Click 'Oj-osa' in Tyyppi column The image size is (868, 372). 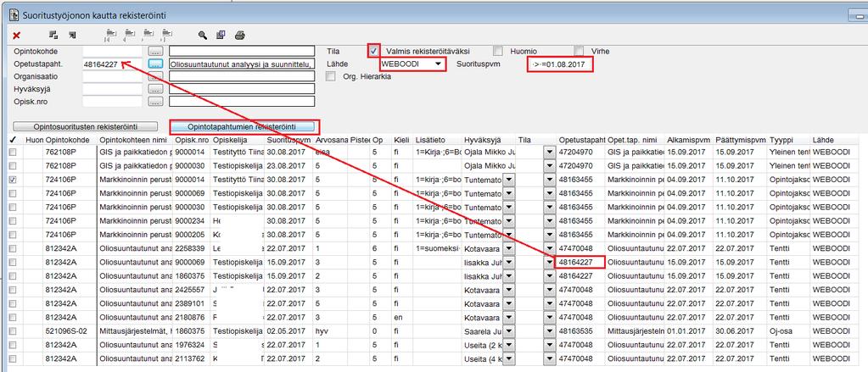click(788, 331)
